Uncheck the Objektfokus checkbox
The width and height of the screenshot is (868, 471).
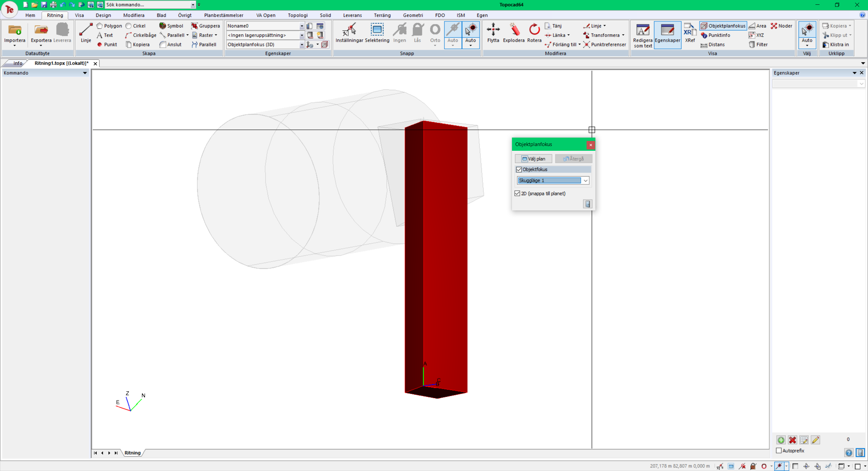tap(519, 169)
